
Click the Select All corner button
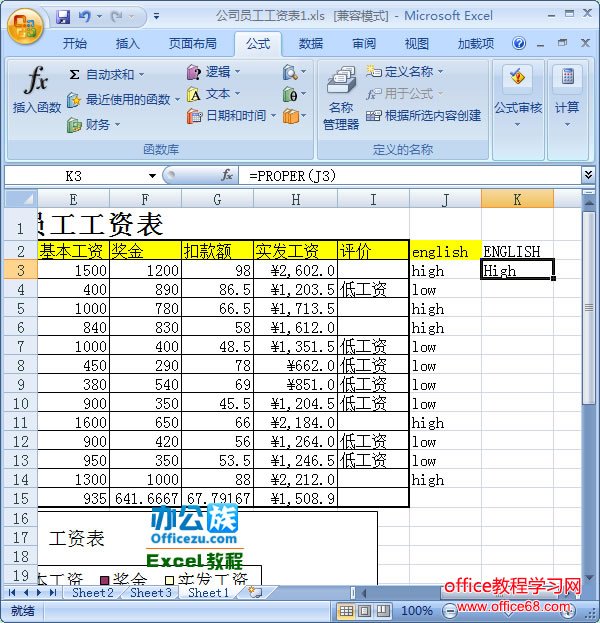tap(21, 199)
